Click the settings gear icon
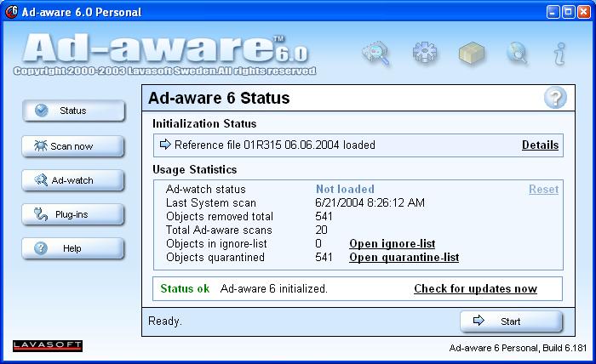Viewport: 596px width, 364px height. (x=424, y=54)
